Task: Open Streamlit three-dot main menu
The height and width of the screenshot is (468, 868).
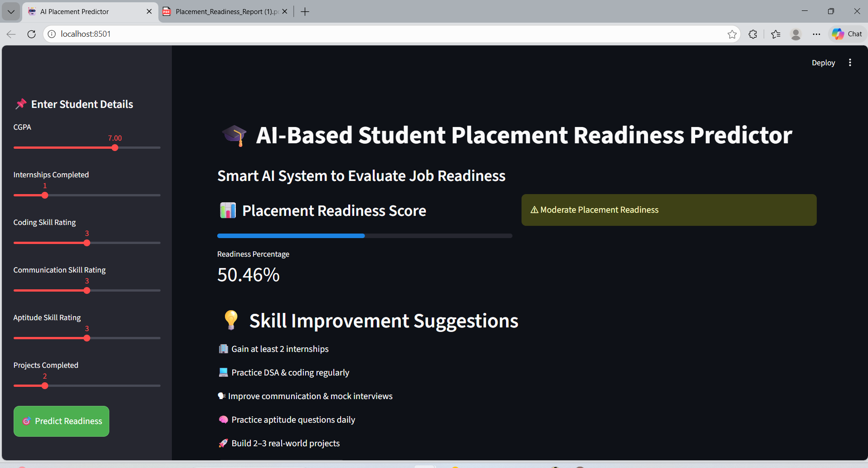Action: [x=850, y=63]
